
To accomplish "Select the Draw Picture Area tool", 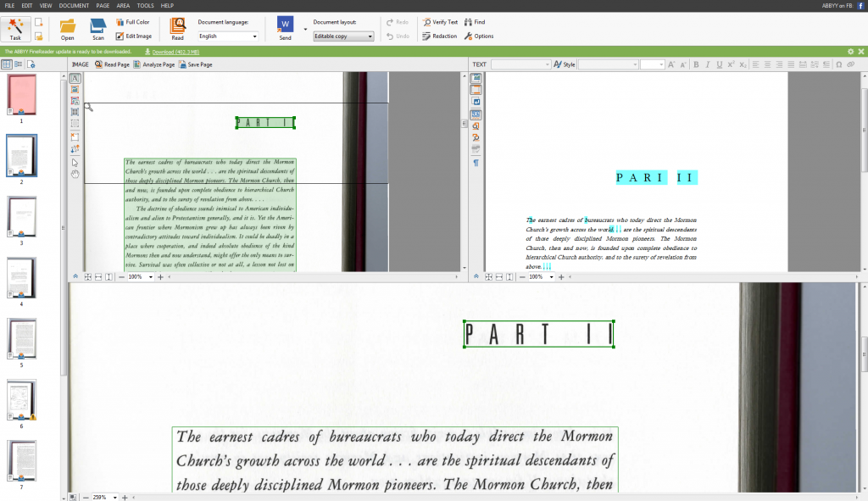I will pos(75,91).
